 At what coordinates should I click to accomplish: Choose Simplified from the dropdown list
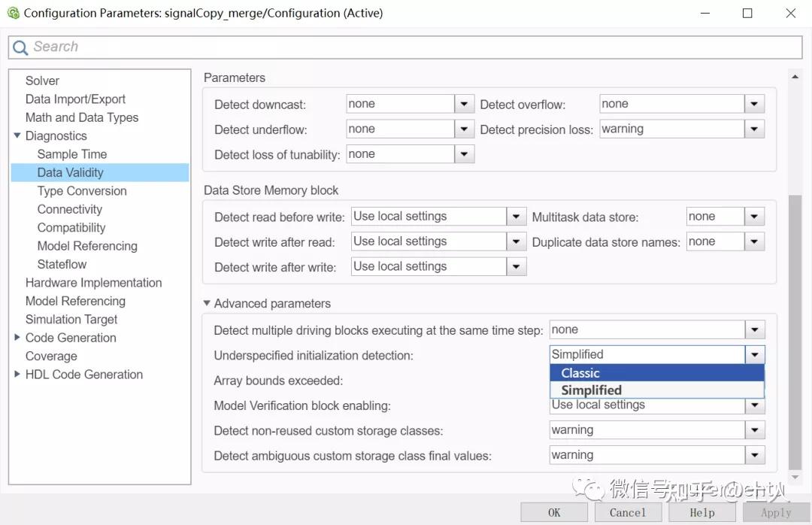[x=656, y=390]
